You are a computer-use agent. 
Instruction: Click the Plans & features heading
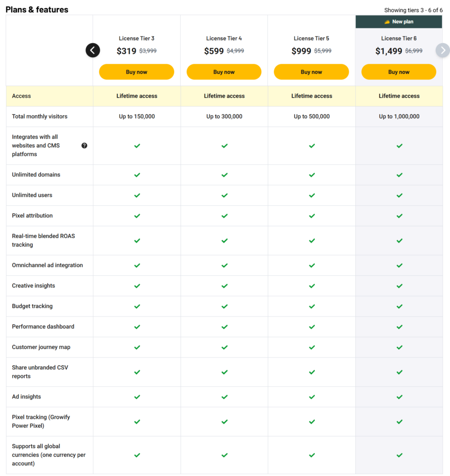click(37, 10)
